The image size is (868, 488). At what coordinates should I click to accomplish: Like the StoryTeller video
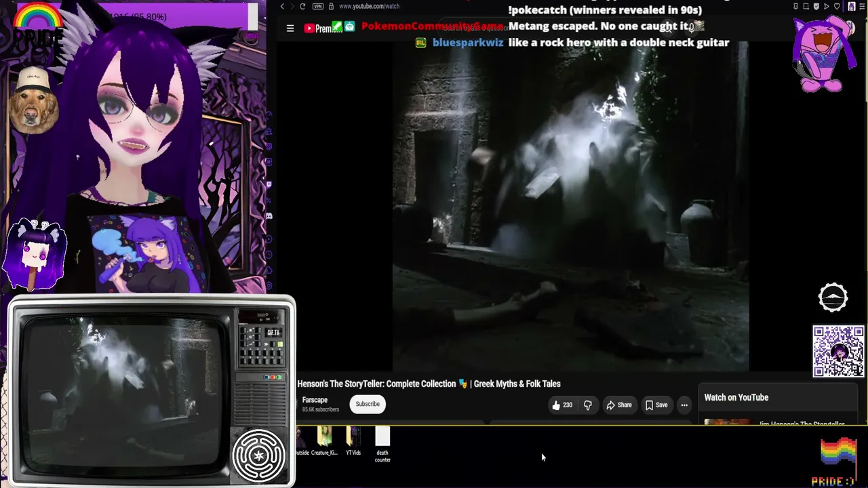click(x=562, y=405)
